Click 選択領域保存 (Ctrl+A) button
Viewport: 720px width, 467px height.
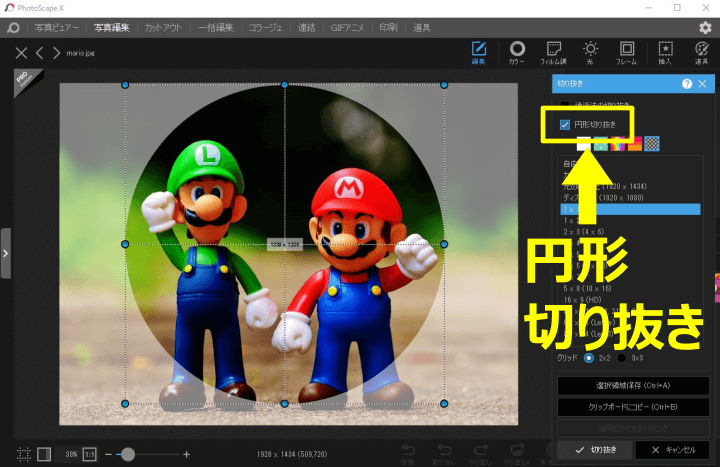[x=633, y=385]
